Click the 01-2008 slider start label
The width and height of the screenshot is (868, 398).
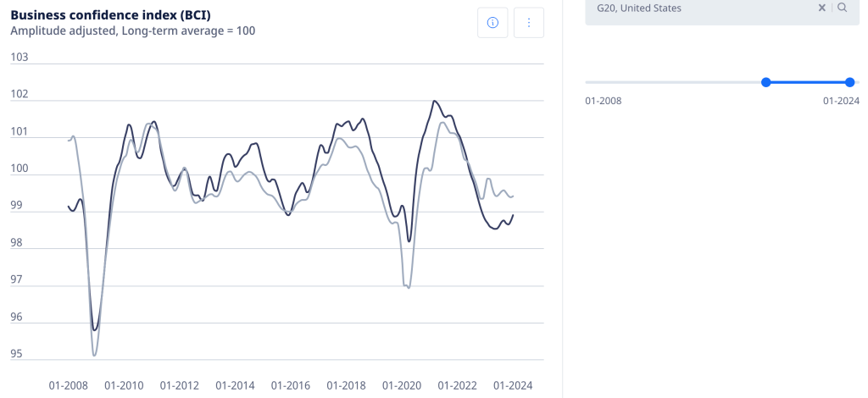604,101
